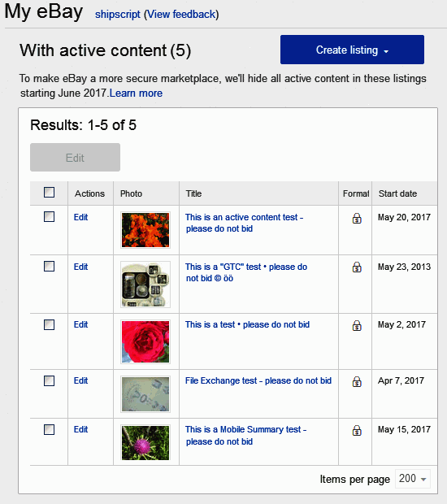Viewport: 447px width, 504px height.
Task: Expand the Create listing dropdown button
Action: point(352,50)
